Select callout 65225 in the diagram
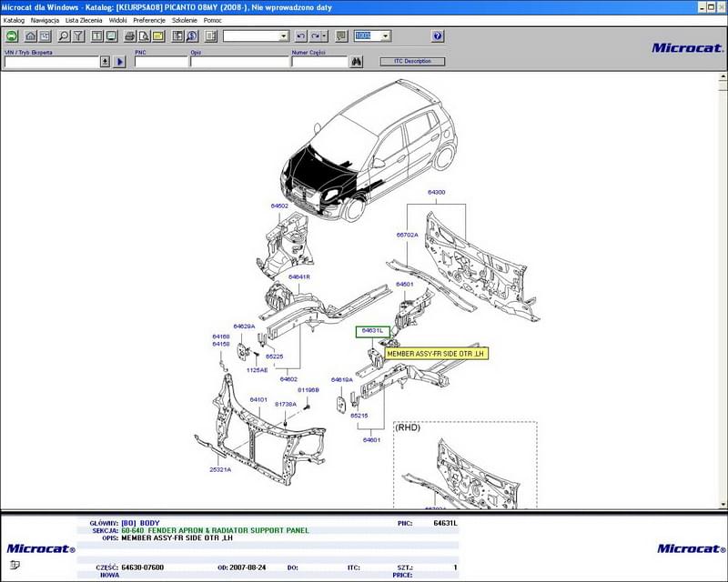728x582 pixels. point(275,356)
